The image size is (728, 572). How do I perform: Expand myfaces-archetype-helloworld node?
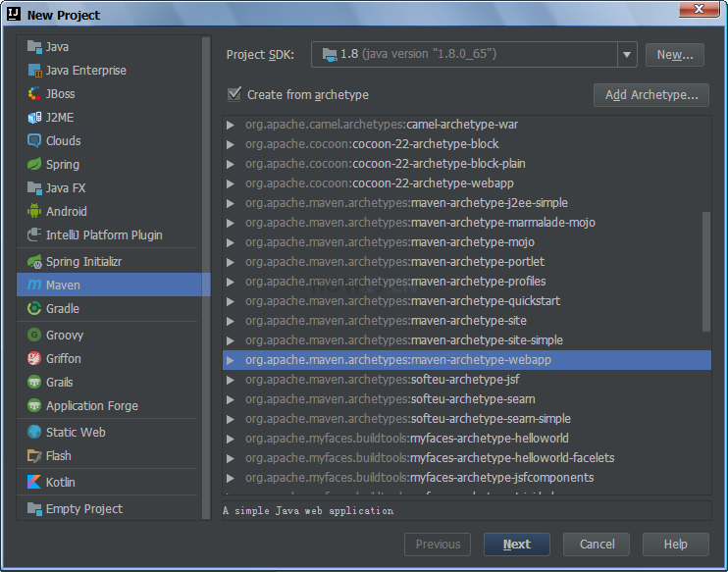[x=230, y=439]
